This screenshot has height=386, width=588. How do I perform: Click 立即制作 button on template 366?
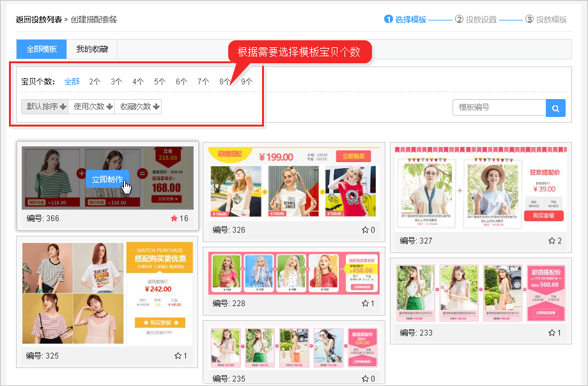click(107, 180)
